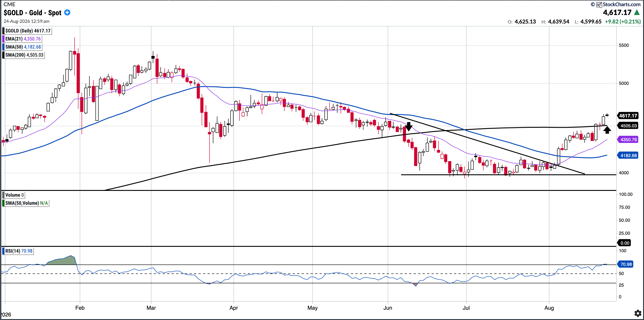Click the open value 4,625.13
This screenshot has height=320, width=644.
[525, 22]
